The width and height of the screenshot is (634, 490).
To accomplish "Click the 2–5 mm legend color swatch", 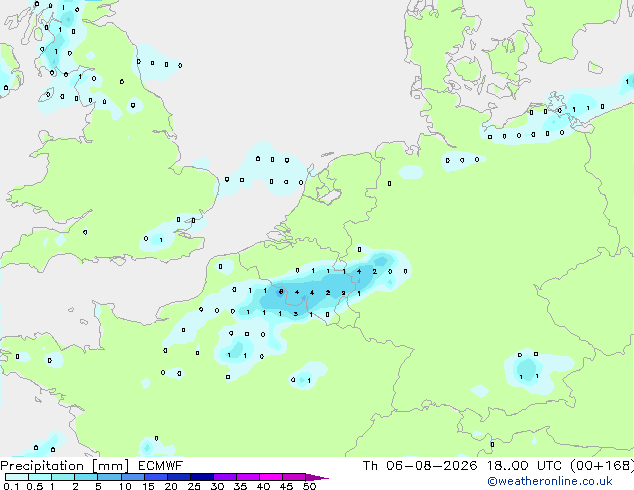I will (86, 477).
